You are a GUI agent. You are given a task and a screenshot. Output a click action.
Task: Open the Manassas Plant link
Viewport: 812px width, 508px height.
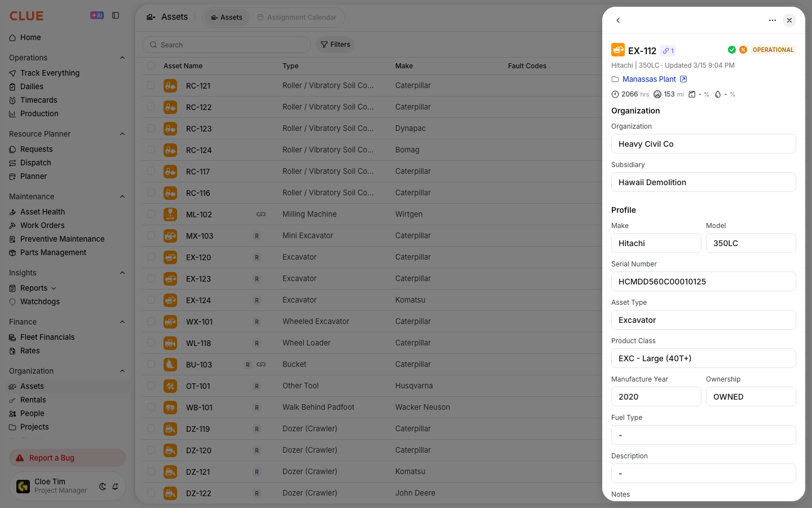(x=649, y=79)
